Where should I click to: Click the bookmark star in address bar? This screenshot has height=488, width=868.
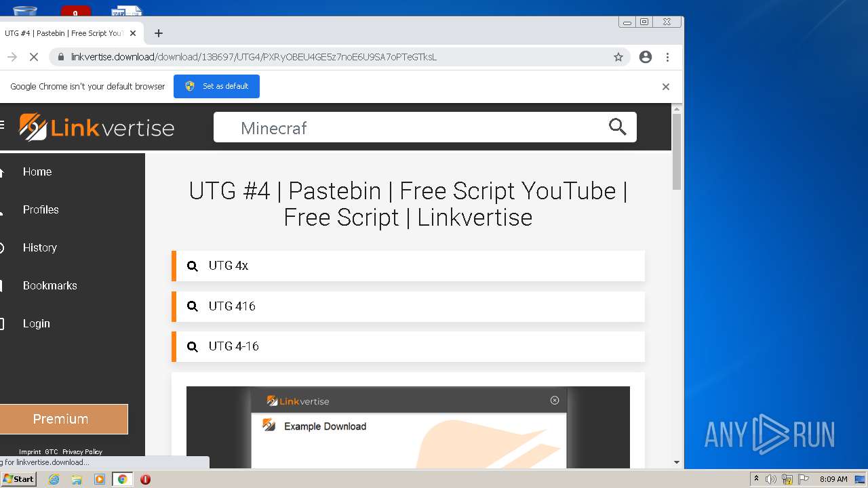click(x=618, y=57)
